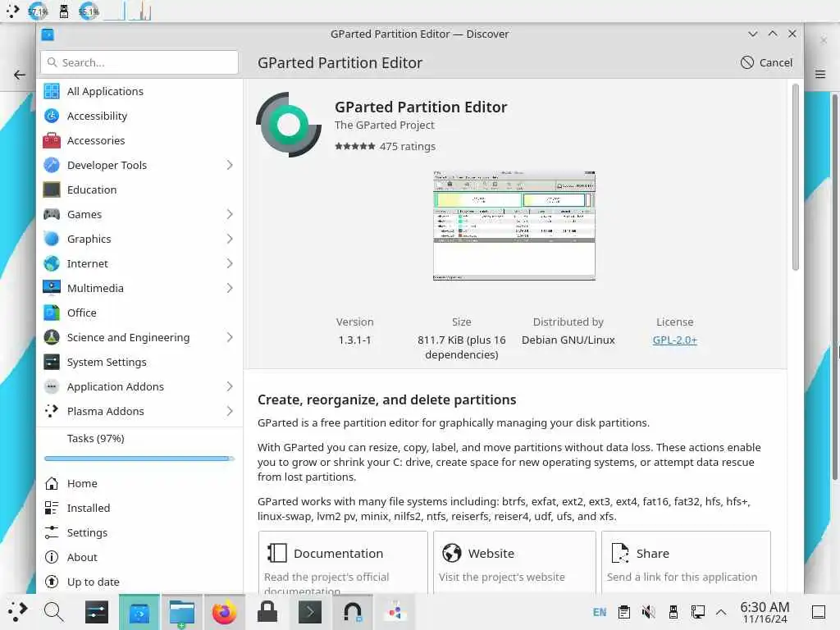Expand the Internet subcategories arrow
Screen dimensions: 840x630
[x=230, y=263]
